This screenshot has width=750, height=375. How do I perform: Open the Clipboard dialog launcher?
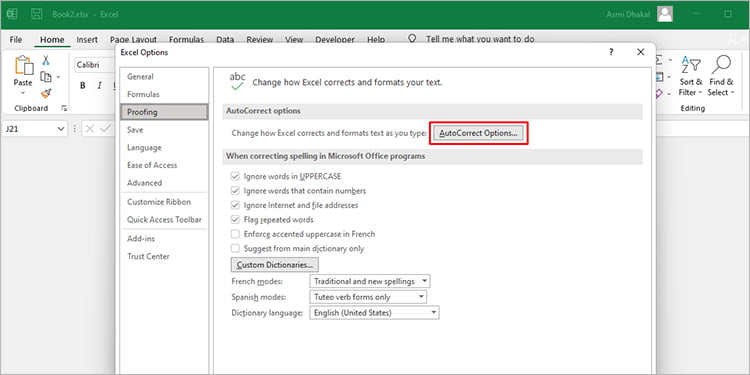[x=64, y=109]
